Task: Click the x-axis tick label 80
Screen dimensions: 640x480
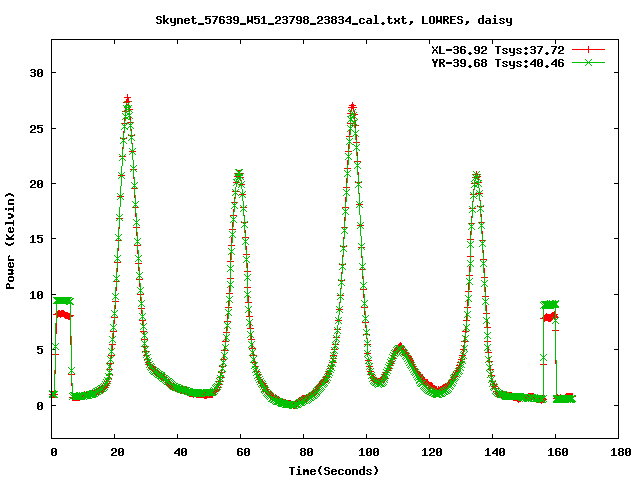Action: (306, 452)
